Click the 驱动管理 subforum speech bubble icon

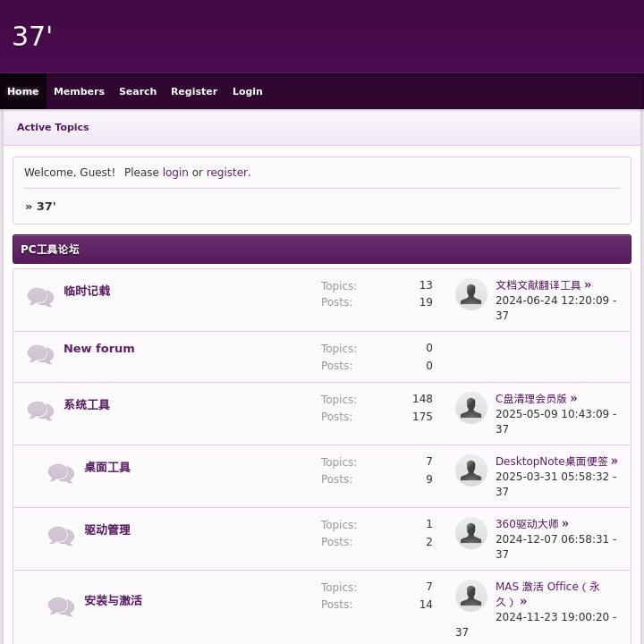[x=61, y=536]
